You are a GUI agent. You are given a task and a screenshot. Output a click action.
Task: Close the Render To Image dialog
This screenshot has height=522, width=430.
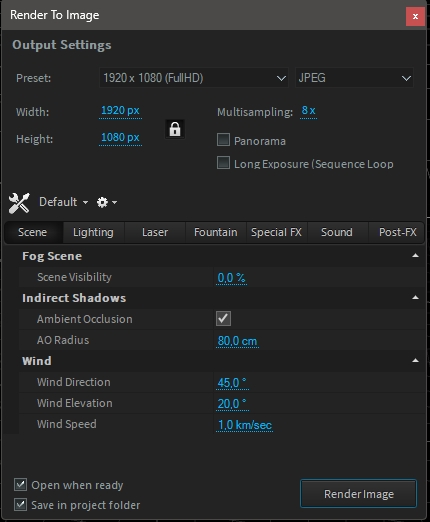click(x=415, y=16)
